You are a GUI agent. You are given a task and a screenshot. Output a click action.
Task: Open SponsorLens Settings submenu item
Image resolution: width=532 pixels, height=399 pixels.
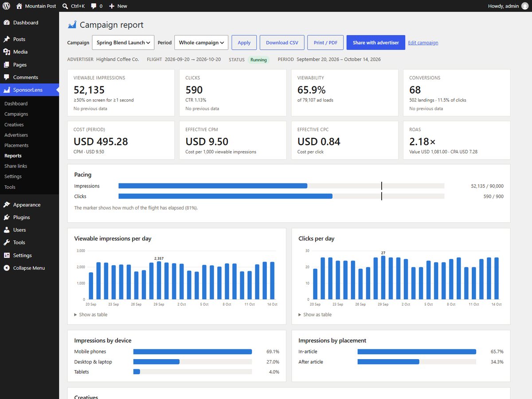coord(13,176)
